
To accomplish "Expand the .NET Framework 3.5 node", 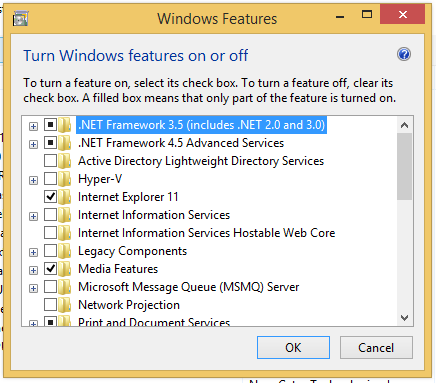I will pyautogui.click(x=33, y=126).
